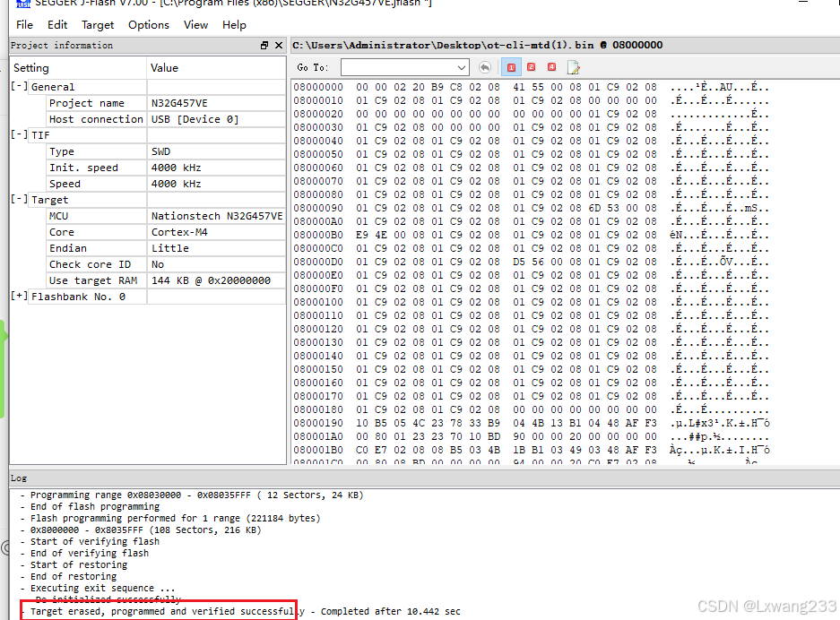Click the ot-cli-mtd(1).bin file title bar
The height and width of the screenshot is (620, 840).
(477, 45)
